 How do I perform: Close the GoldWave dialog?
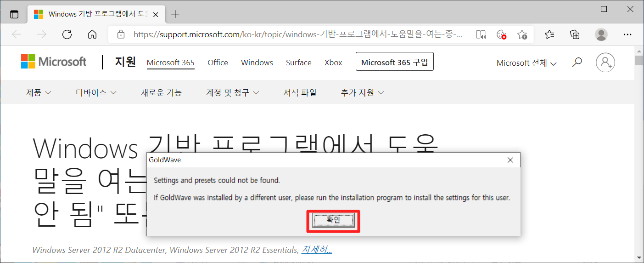tap(510, 160)
